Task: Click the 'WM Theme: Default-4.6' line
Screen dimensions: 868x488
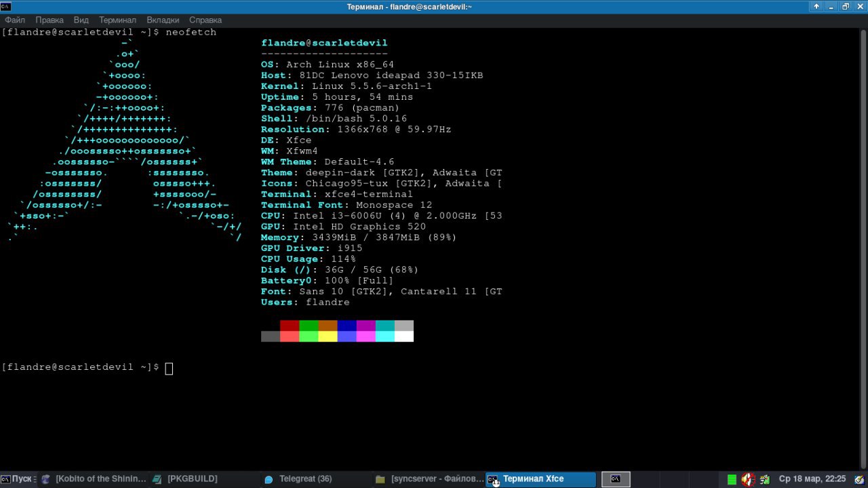Action: pos(328,162)
